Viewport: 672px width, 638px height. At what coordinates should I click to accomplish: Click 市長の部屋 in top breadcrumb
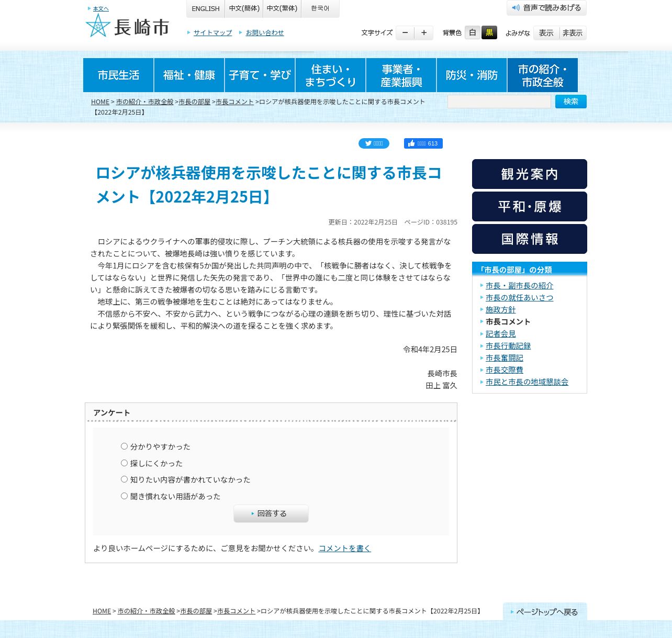194,102
